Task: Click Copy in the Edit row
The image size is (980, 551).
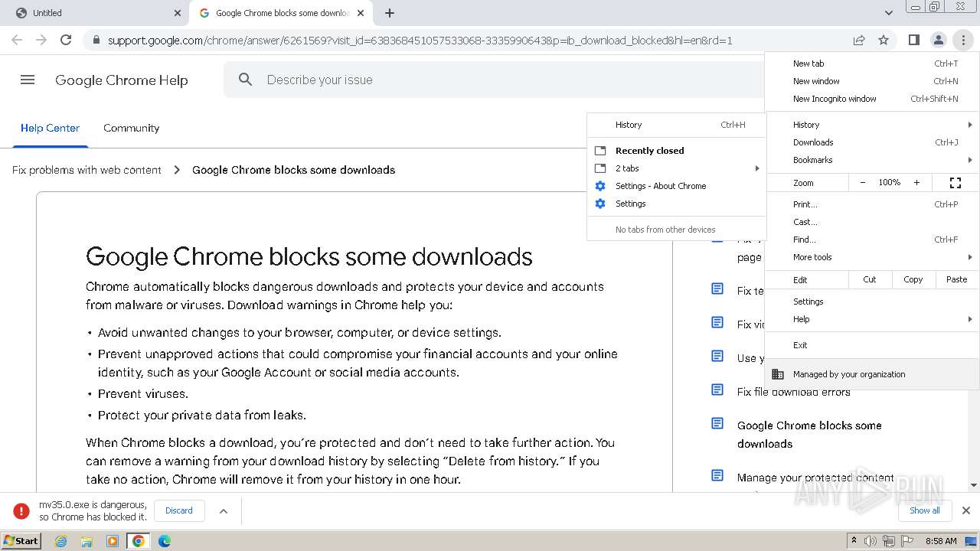Action: pyautogui.click(x=913, y=279)
